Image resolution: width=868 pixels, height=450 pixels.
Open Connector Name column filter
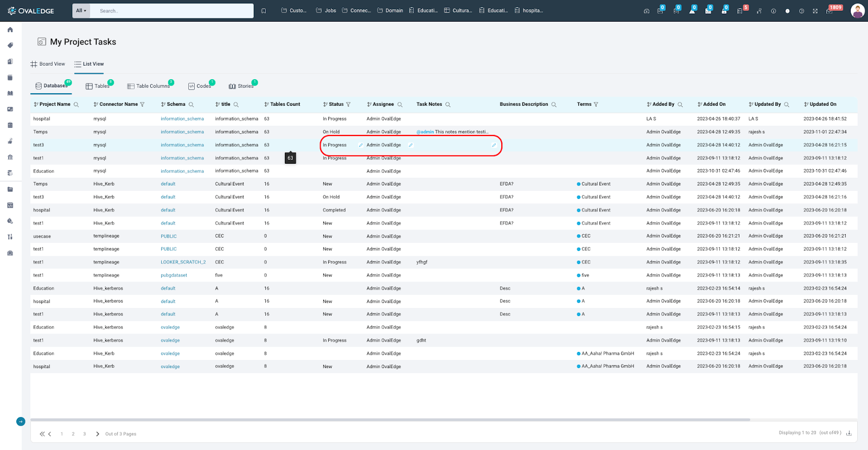click(142, 105)
